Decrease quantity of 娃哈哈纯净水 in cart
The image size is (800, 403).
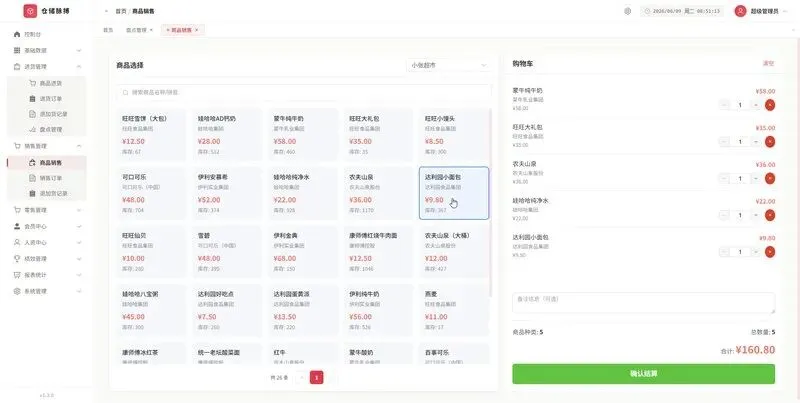pyautogui.click(x=724, y=215)
